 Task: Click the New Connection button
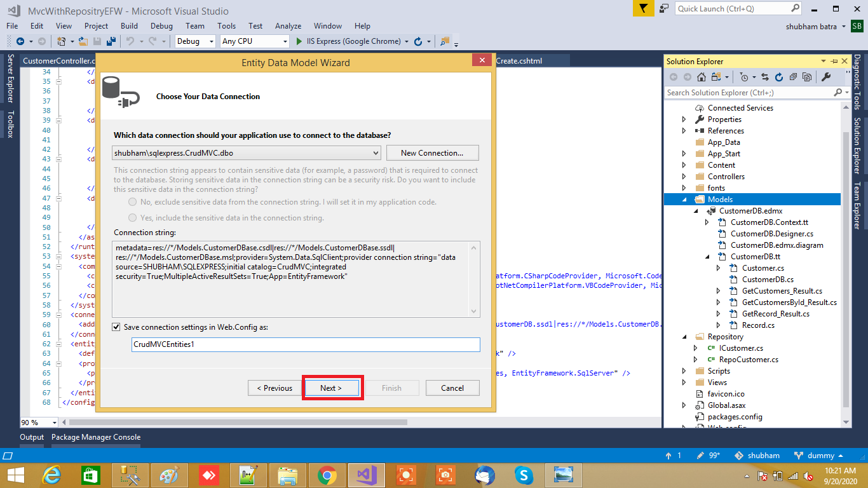pos(431,153)
